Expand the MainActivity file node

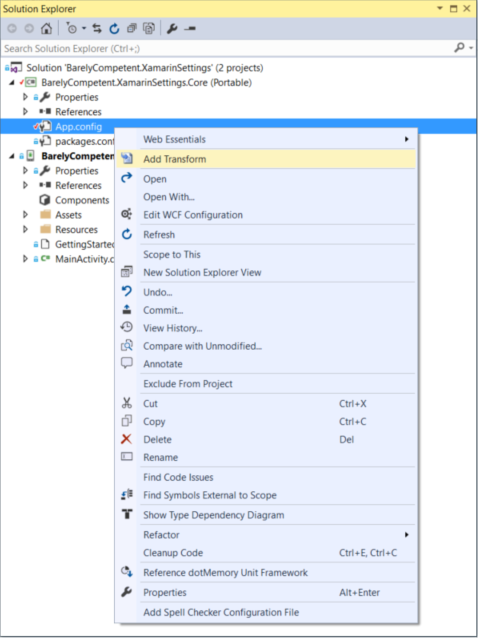pos(25,259)
